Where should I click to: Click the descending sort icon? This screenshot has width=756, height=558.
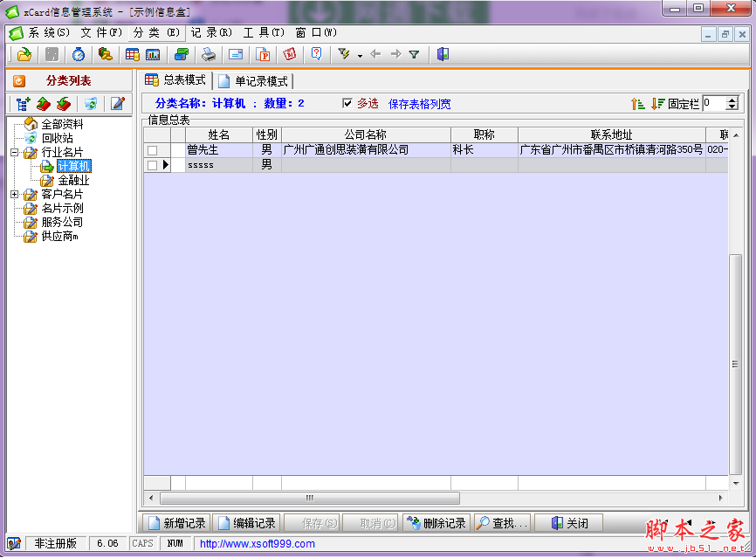tap(658, 103)
